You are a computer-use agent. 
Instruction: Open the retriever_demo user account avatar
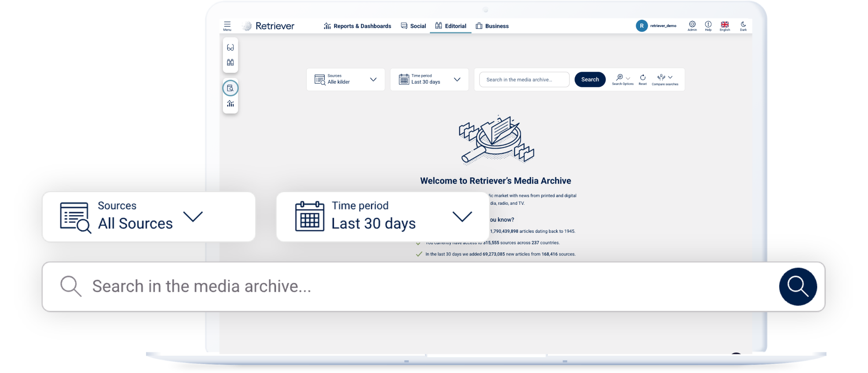pos(642,26)
